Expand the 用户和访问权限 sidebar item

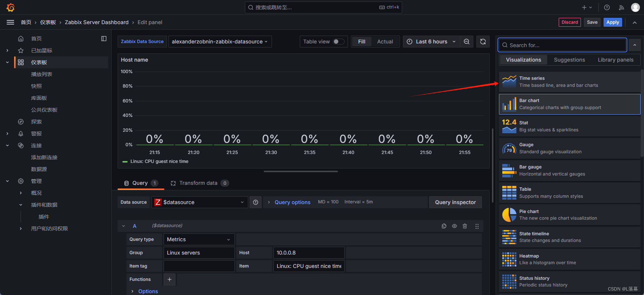21,229
